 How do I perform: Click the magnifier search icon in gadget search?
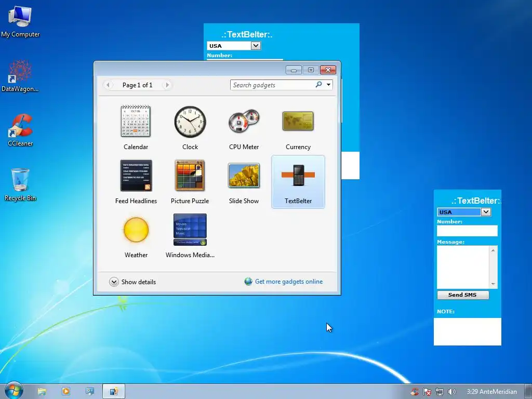(318, 85)
